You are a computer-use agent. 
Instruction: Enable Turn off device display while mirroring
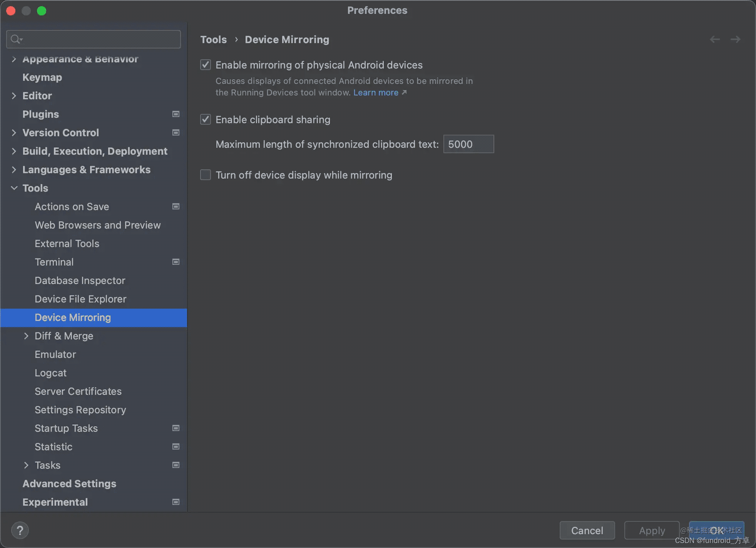(206, 175)
